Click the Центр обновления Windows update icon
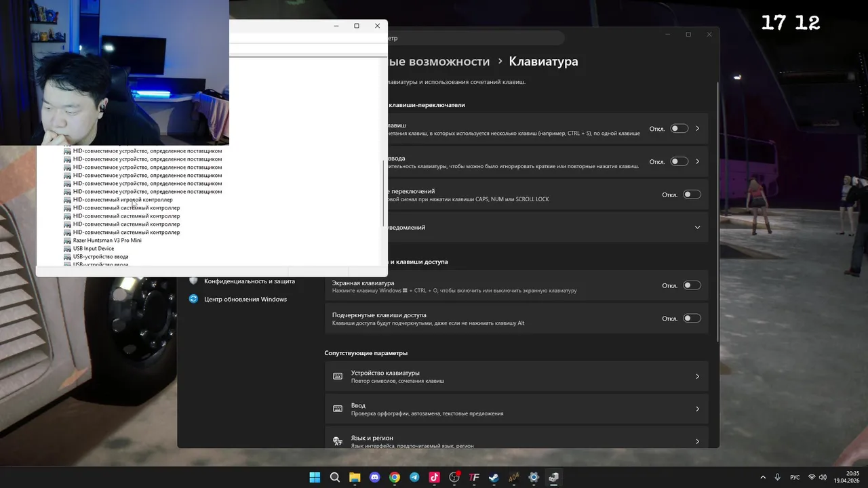The height and width of the screenshot is (488, 868). (x=193, y=299)
